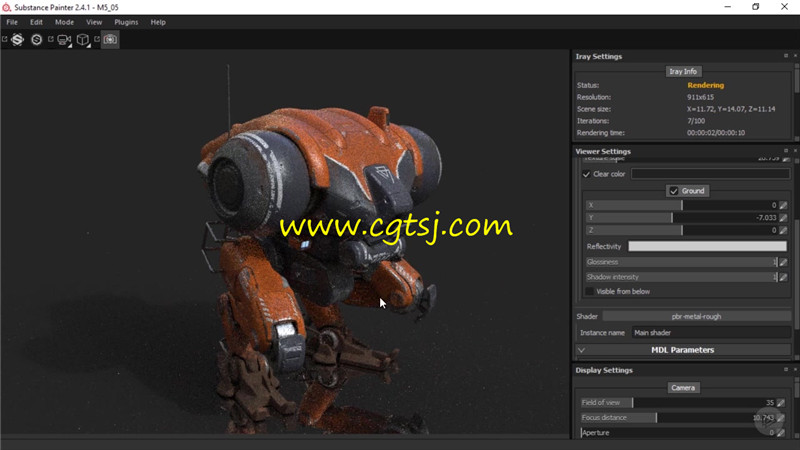This screenshot has width=800, height=450.
Task: Click the edit pencil icon for Ground X
Action: click(783, 205)
